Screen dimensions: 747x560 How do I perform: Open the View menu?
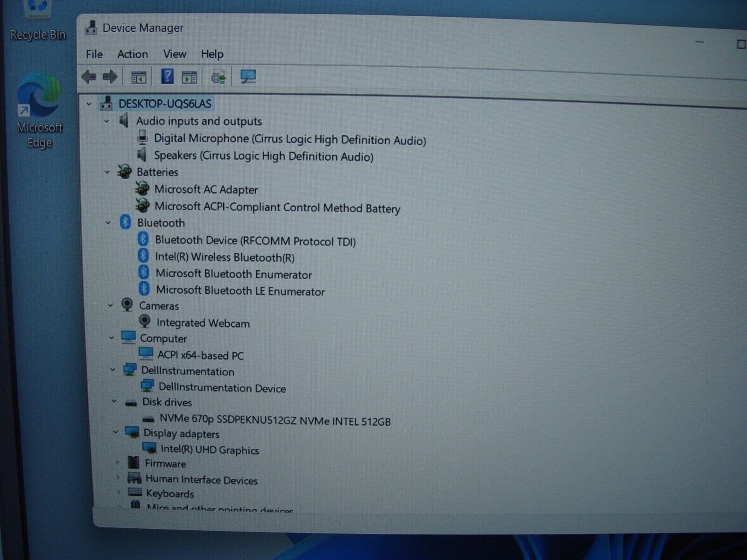tap(175, 54)
